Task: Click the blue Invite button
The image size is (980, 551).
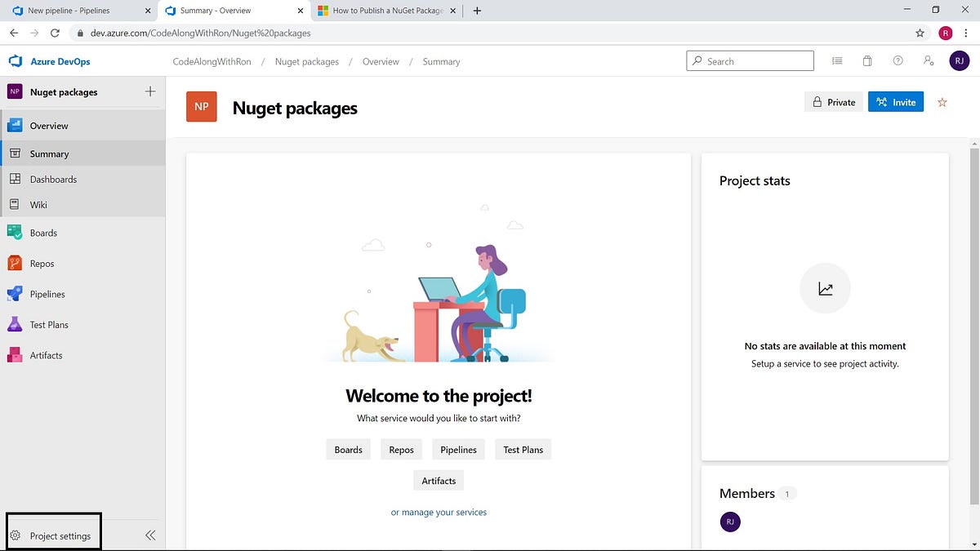Action: pyautogui.click(x=896, y=102)
